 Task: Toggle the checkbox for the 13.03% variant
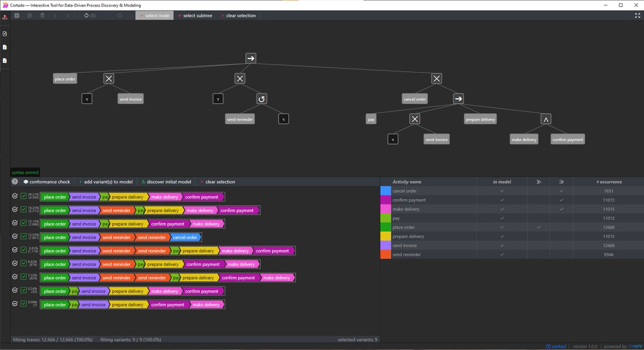23,237
